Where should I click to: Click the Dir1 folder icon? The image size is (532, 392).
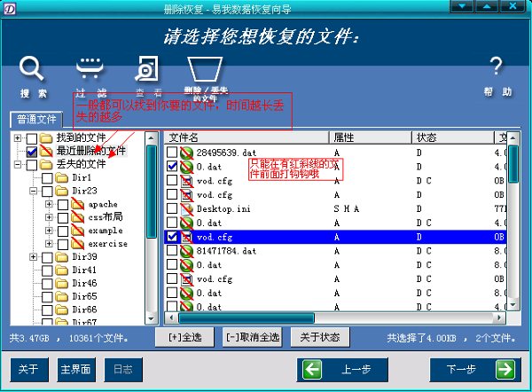[62, 177]
